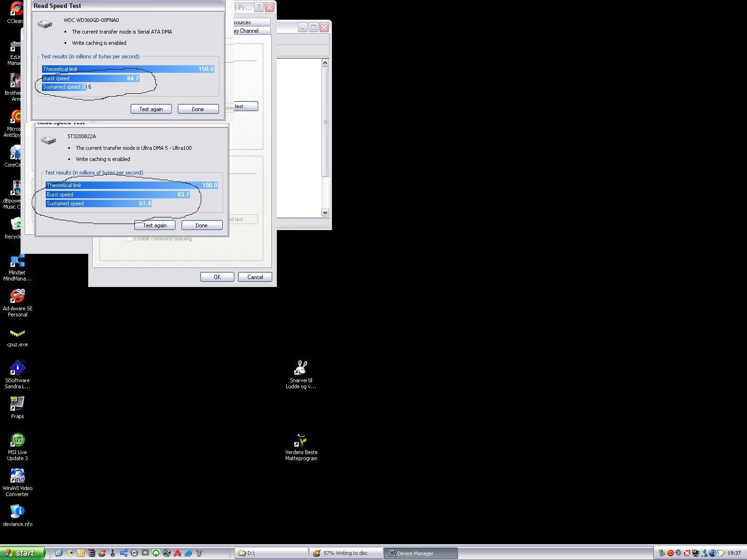
Task: Click vertical scrollbar thumb in background window
Action: (x=325, y=122)
